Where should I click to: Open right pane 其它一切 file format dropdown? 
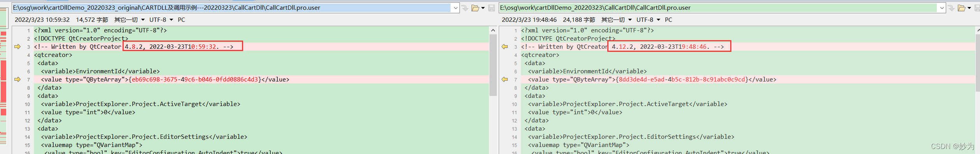click(x=617, y=20)
